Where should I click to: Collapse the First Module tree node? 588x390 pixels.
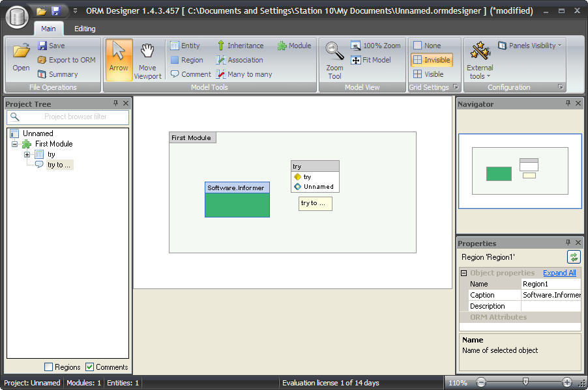click(x=14, y=144)
